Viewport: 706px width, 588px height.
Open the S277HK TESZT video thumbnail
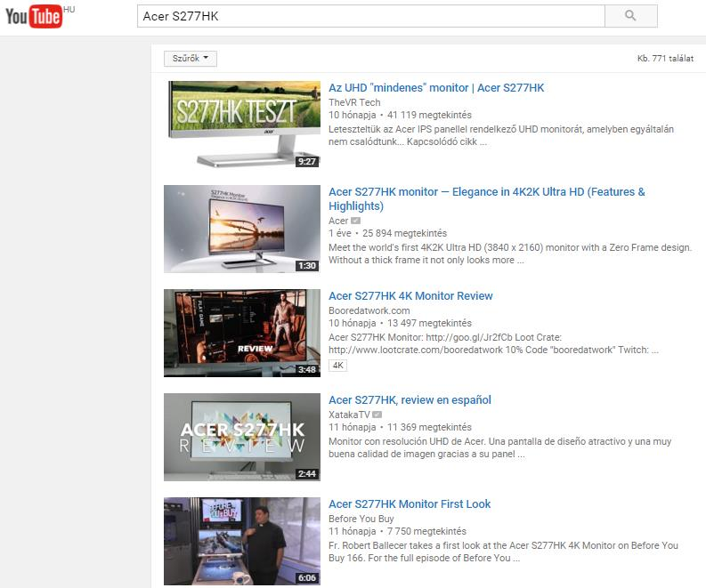(242, 125)
